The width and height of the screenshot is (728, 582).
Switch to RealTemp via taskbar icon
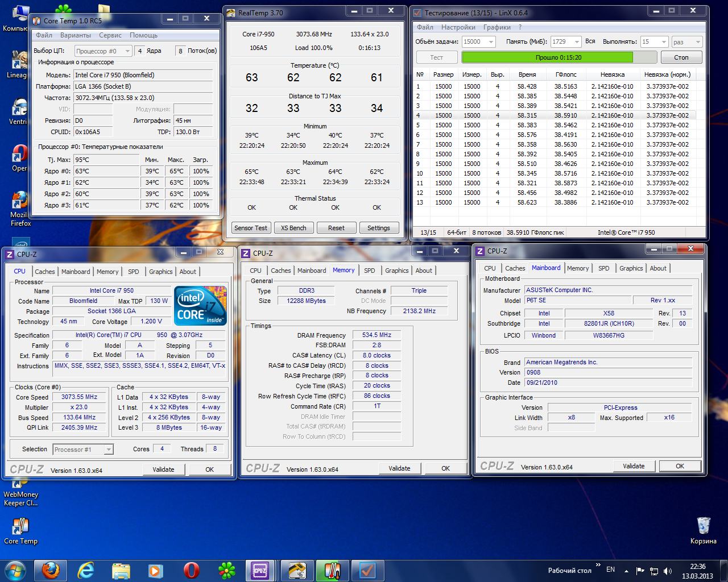[x=297, y=570]
